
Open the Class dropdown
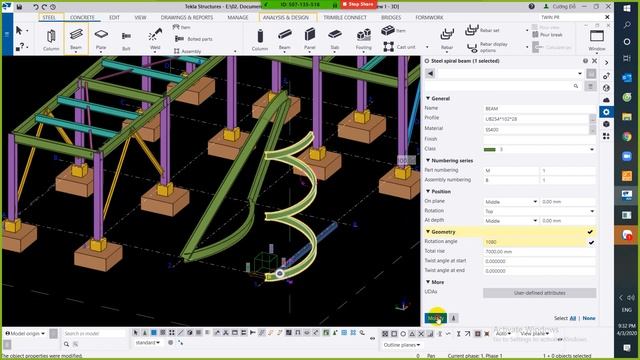tap(592, 149)
